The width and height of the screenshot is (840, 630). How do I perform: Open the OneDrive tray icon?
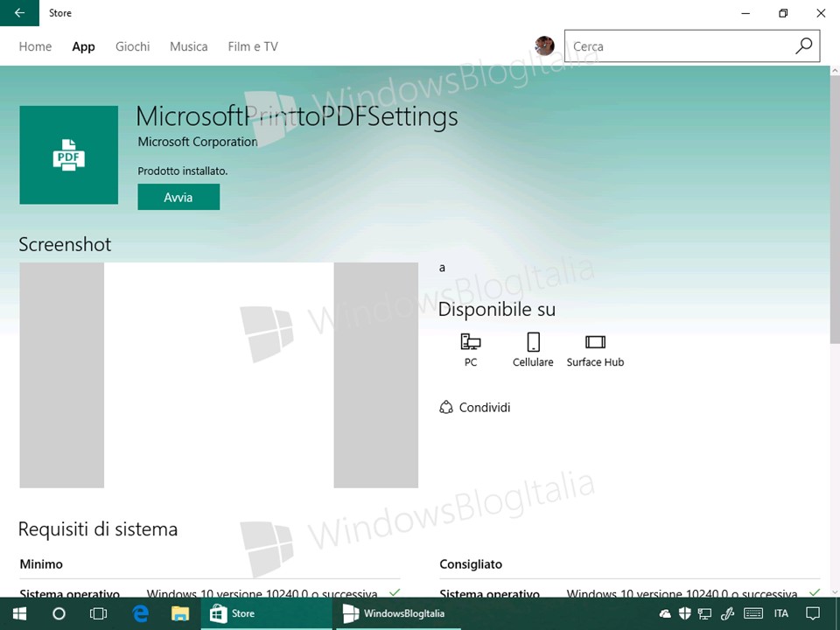click(665, 614)
